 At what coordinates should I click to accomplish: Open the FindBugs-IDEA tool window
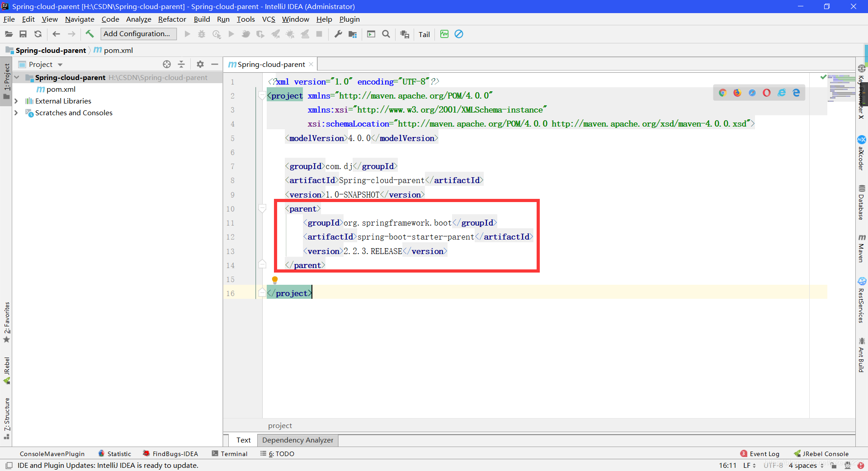(x=170, y=453)
